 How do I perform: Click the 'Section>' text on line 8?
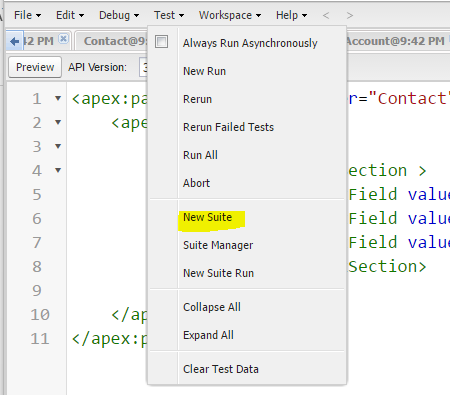click(387, 266)
